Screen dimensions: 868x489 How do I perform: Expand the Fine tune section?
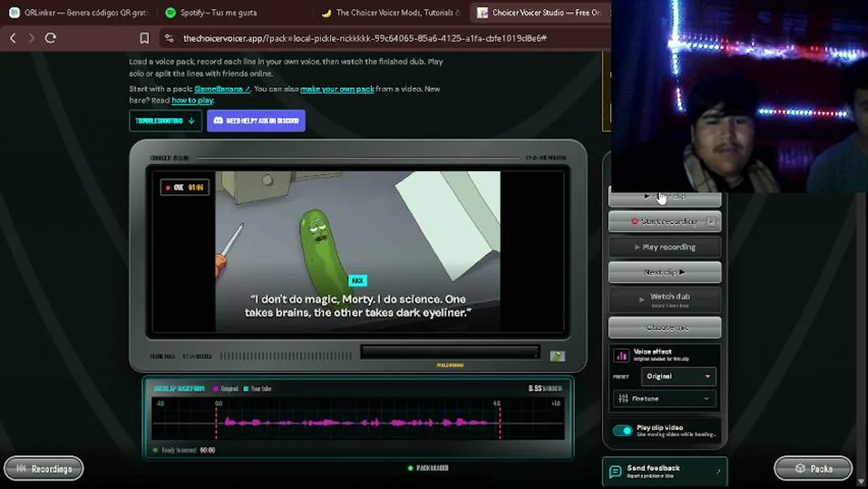point(665,399)
